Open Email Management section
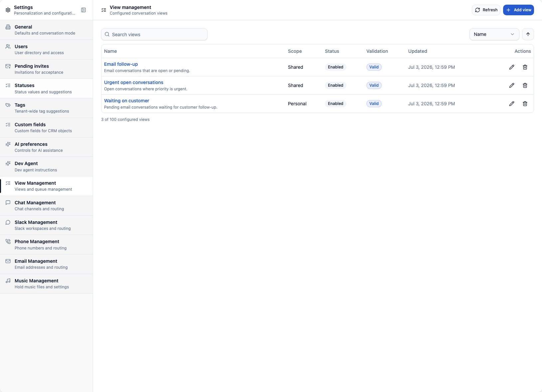Viewport: 542px width, 392px height. tap(47, 264)
